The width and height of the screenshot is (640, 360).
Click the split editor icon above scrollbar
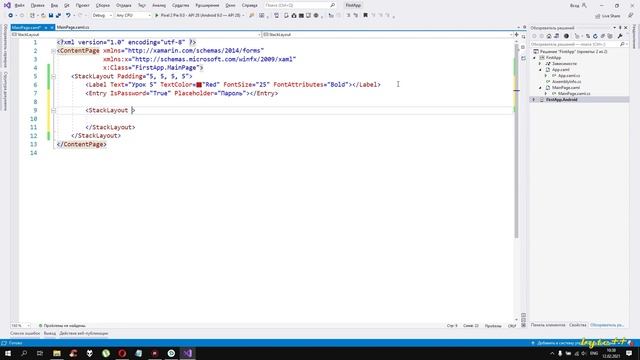pyautogui.click(x=517, y=35)
